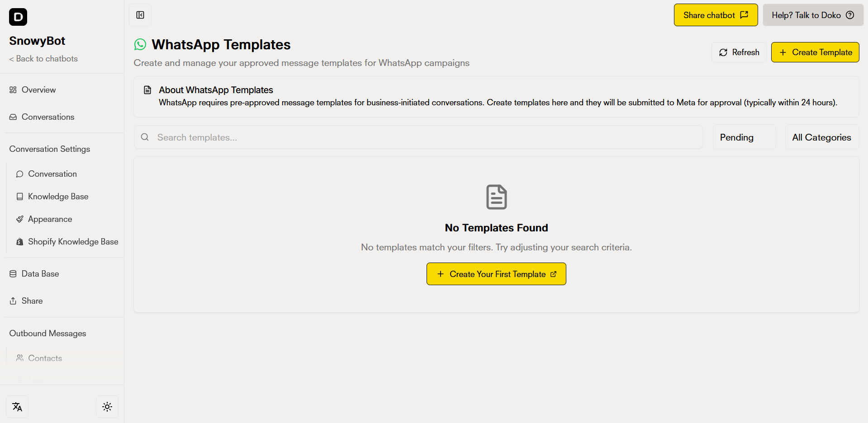Click the Shopify Knowledge Base bag icon
The height and width of the screenshot is (423, 868).
19,241
